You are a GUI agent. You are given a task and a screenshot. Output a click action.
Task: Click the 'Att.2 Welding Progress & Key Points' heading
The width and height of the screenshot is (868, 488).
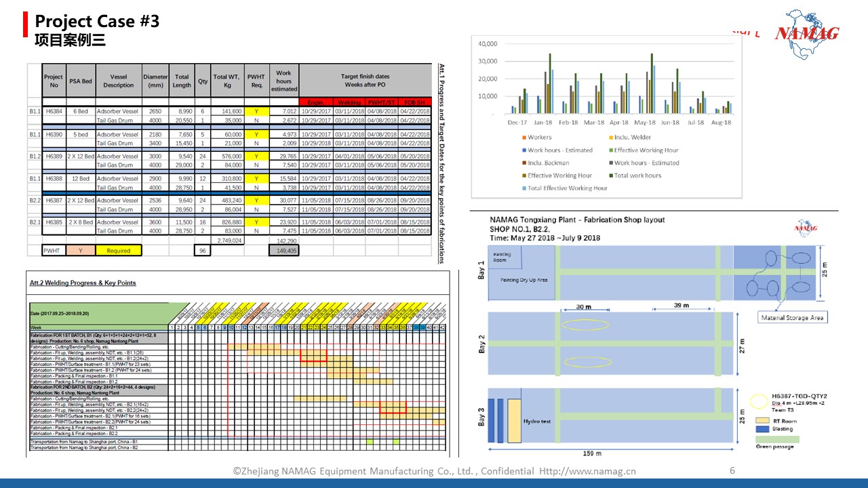(83, 283)
